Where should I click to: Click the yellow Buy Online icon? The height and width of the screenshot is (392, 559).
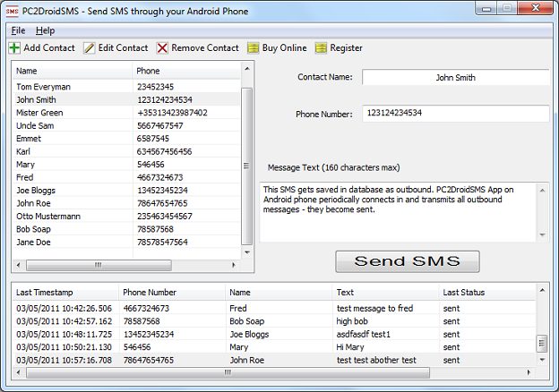[254, 48]
